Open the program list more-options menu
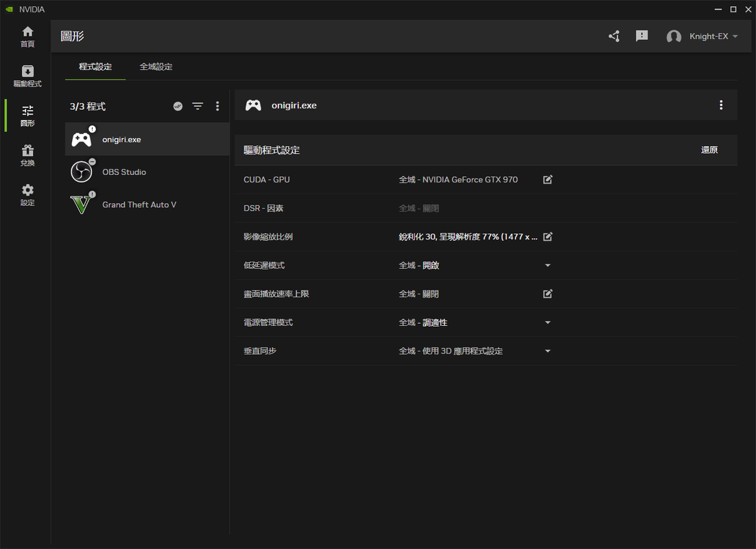Viewport: 756px width, 549px height. pyautogui.click(x=217, y=106)
